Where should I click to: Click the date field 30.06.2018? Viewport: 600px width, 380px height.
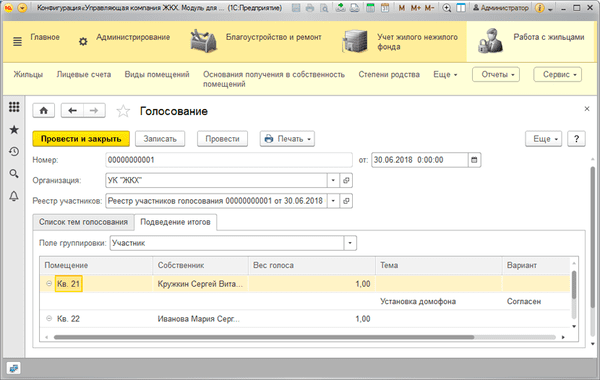pyautogui.click(x=419, y=160)
